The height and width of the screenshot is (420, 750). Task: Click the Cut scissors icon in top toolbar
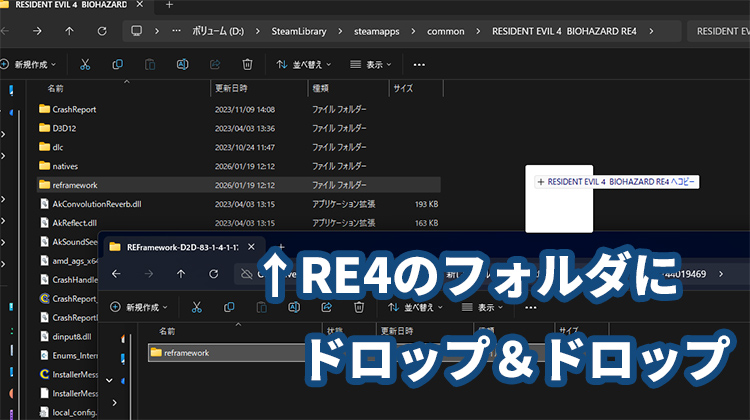(85, 64)
